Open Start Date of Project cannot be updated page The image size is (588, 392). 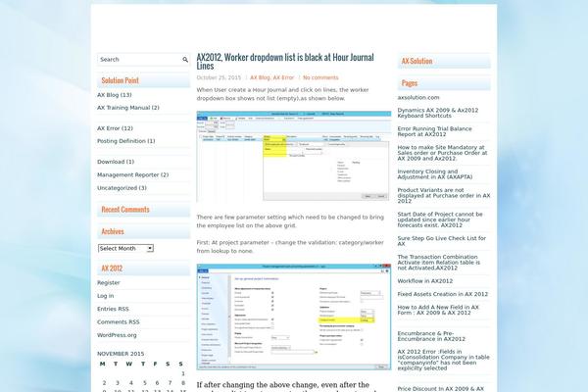440,220
